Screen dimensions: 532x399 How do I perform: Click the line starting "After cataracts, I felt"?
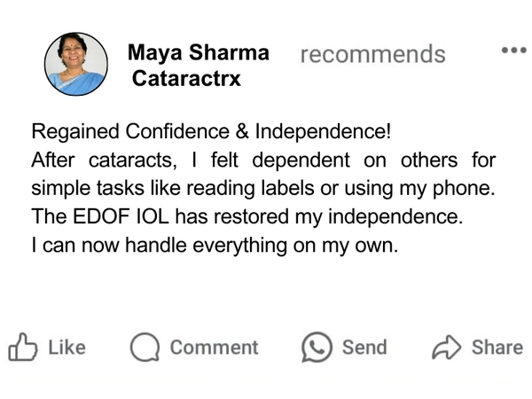tap(263, 160)
